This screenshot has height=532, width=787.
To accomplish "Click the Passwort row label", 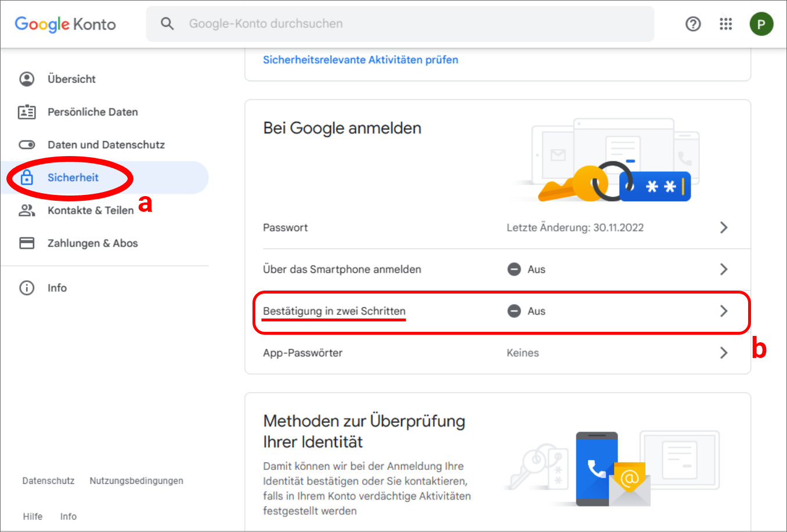I will (286, 227).
